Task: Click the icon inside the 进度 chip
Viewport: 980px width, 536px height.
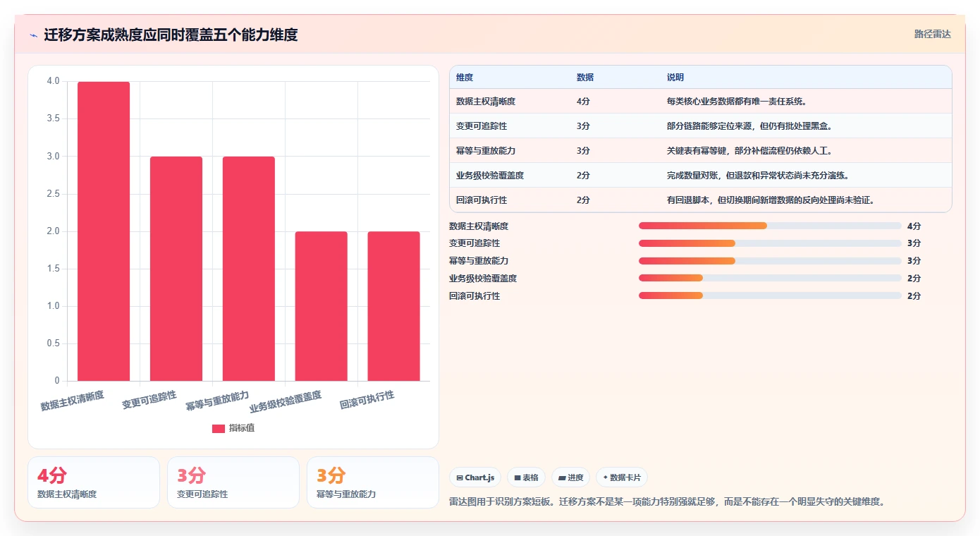Action: [561, 477]
